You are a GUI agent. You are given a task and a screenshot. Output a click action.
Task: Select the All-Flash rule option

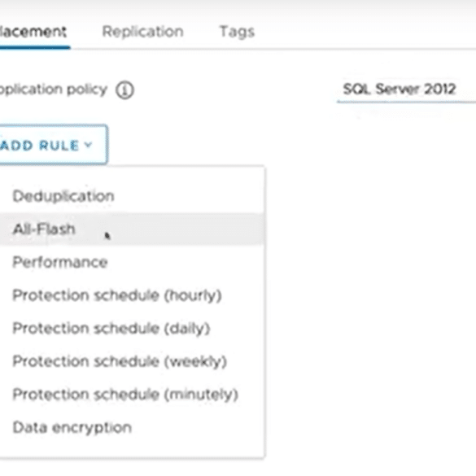pyautogui.click(x=132, y=229)
